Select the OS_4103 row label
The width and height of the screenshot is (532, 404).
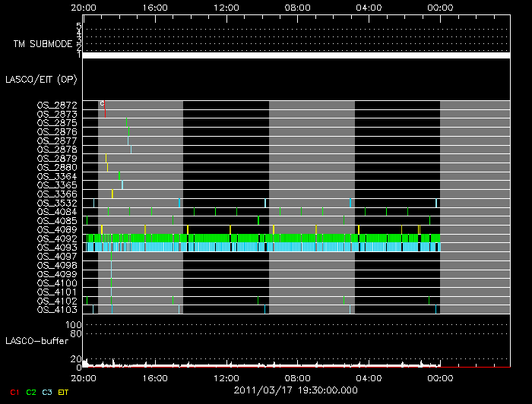pos(56,310)
